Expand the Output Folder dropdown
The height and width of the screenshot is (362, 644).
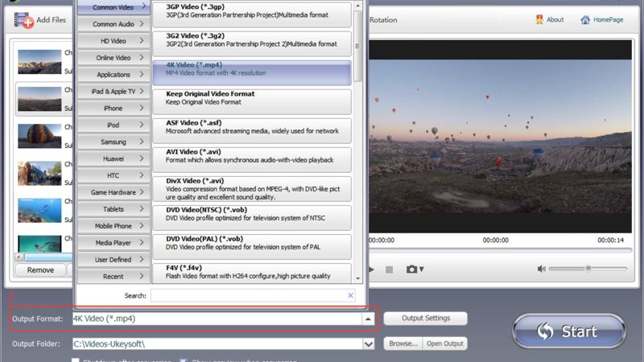pyautogui.click(x=369, y=343)
